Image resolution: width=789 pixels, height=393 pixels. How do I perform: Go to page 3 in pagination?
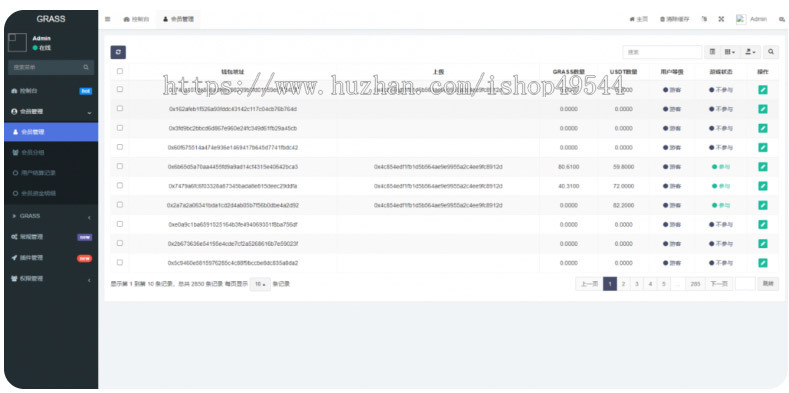(x=637, y=284)
